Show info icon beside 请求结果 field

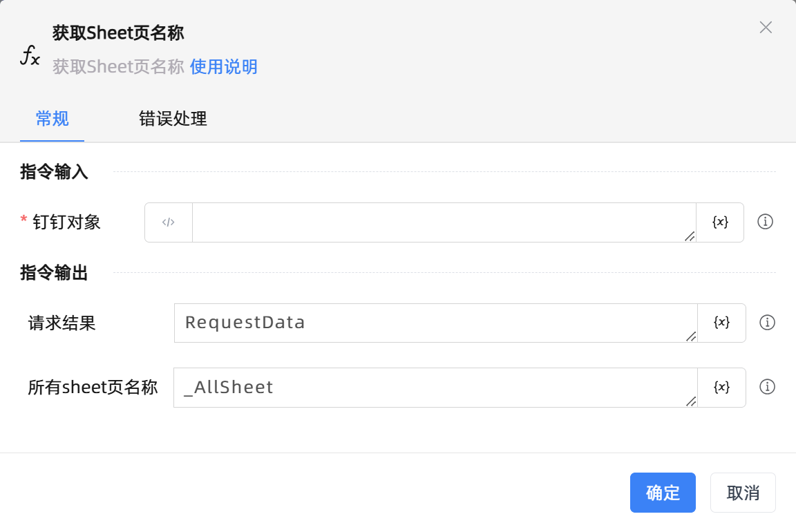click(767, 323)
